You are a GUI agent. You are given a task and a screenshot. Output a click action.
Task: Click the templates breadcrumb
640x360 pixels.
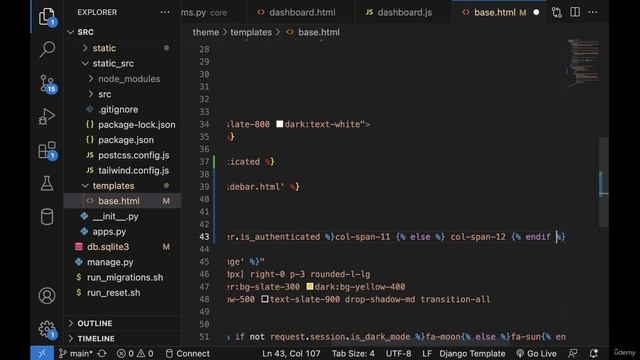coord(251,32)
